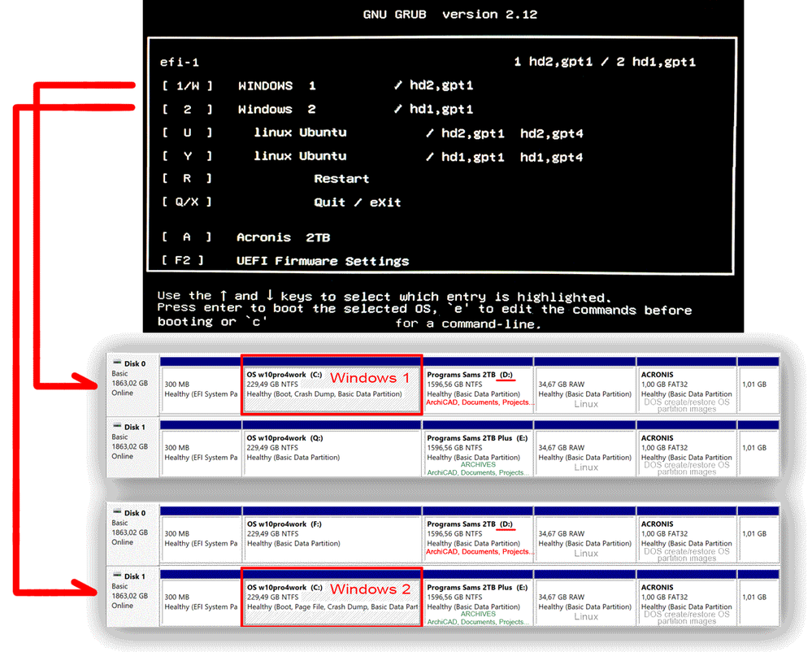The image size is (812, 652).
Task: Select the Windows 2 hd1,gpt1 boot entry
Action: [x=318, y=109]
